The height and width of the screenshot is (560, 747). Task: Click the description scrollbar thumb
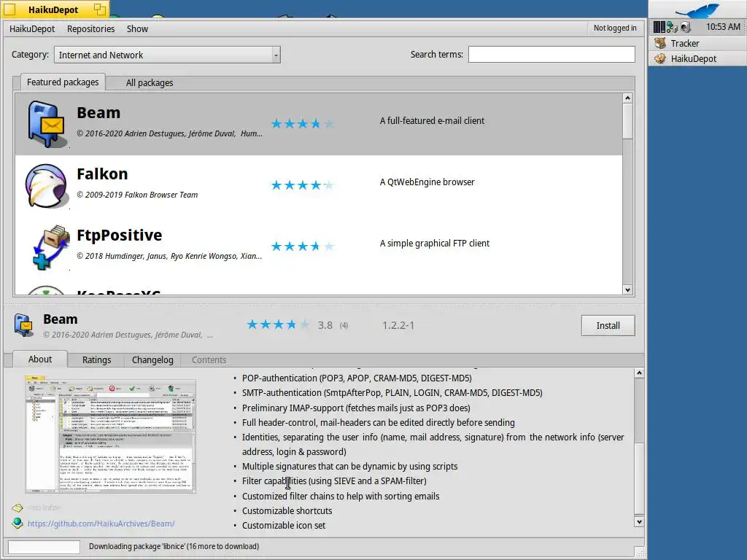click(639, 478)
